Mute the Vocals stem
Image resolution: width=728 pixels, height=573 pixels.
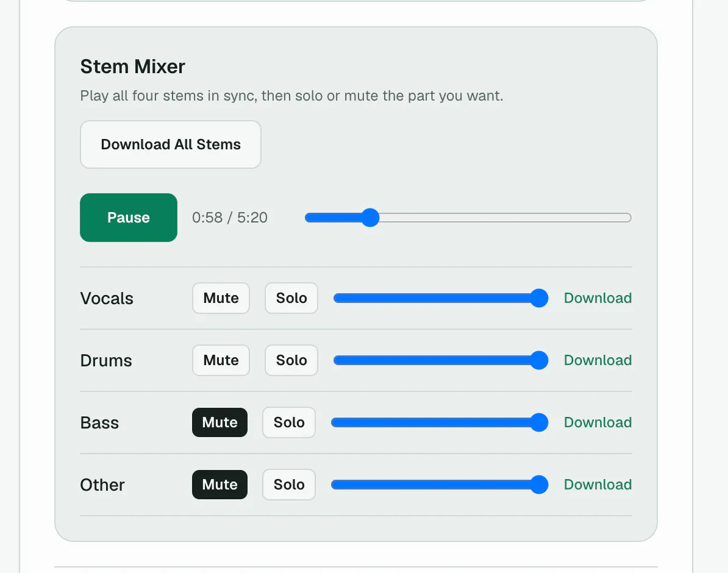[x=221, y=298]
